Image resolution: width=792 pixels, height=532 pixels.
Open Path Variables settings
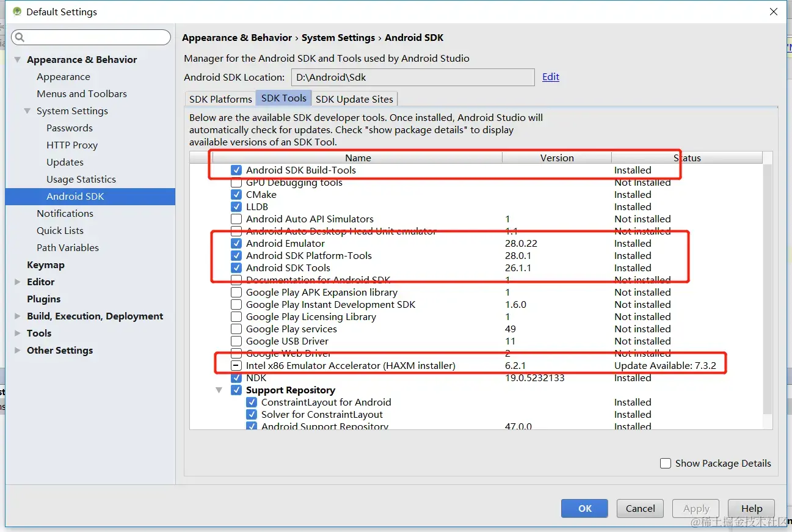click(67, 248)
